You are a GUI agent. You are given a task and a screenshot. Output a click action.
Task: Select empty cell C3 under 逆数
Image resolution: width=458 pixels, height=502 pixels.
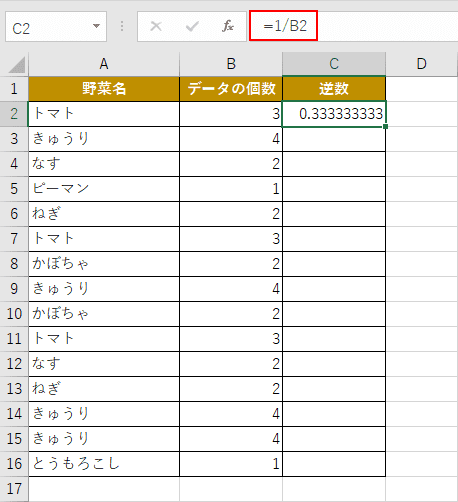point(334,139)
